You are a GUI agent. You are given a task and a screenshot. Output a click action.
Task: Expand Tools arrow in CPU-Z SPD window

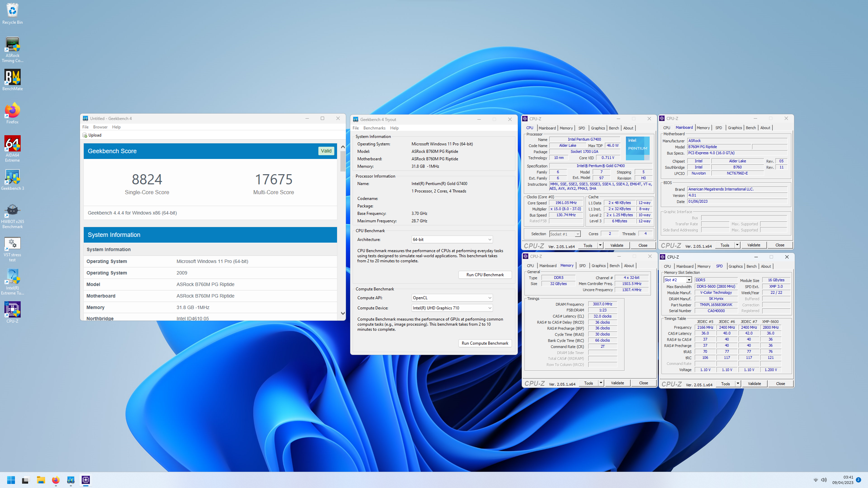[x=738, y=384]
